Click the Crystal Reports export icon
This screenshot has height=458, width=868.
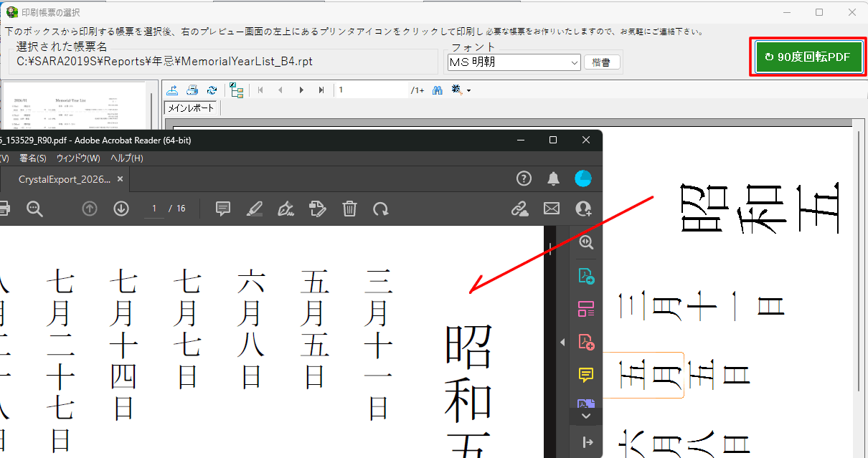tap(172, 90)
